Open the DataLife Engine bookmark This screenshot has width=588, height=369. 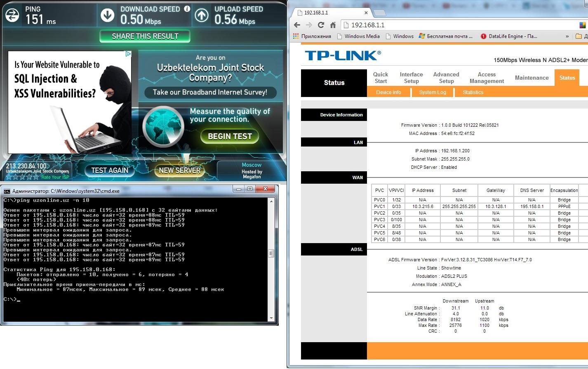point(509,36)
